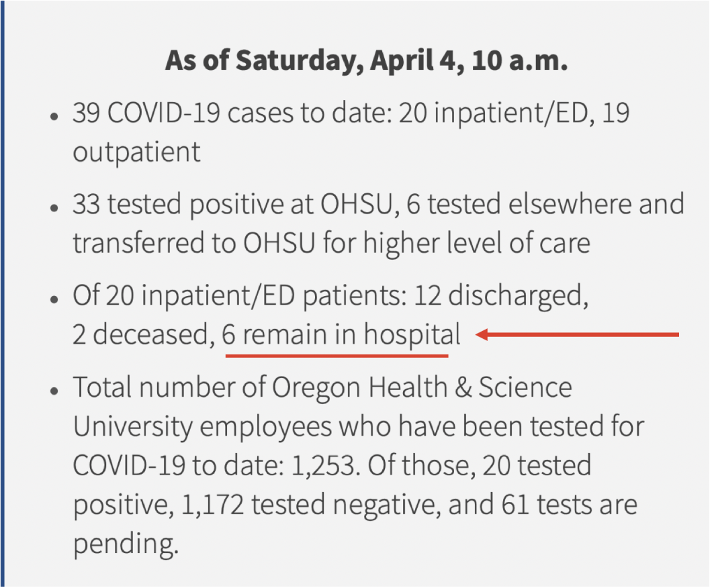This screenshot has width=712, height=588.
Task: Click the heading As of Saturday, April 4
Action: pos(367,61)
